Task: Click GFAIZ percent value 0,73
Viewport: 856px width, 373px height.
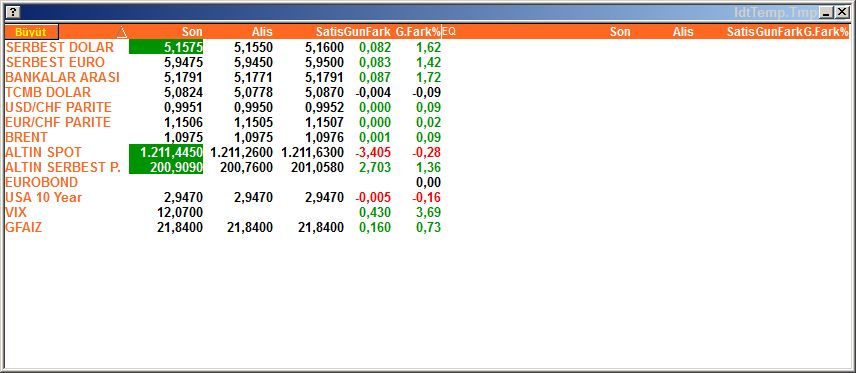Action: click(429, 227)
